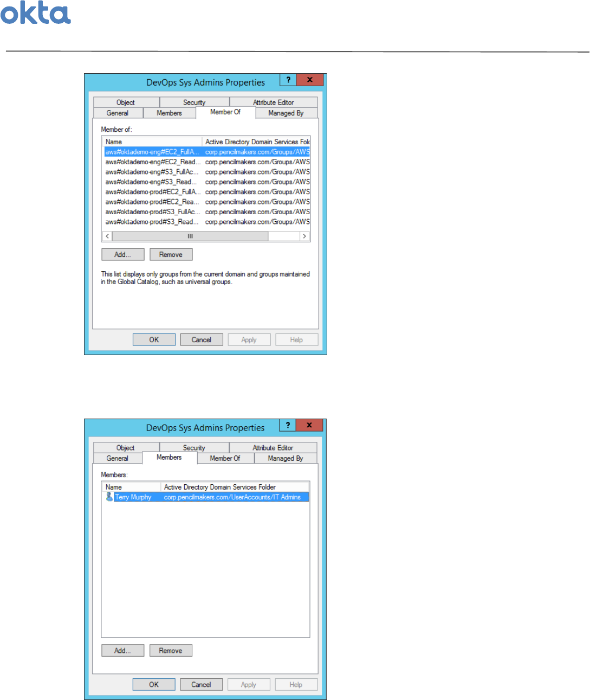Select the Member Of tab in the upper dialog
The height and width of the screenshot is (700, 590).
(x=225, y=112)
